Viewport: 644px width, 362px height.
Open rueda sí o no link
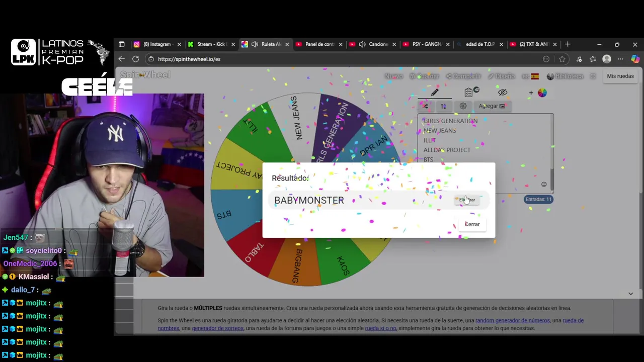(x=380, y=328)
